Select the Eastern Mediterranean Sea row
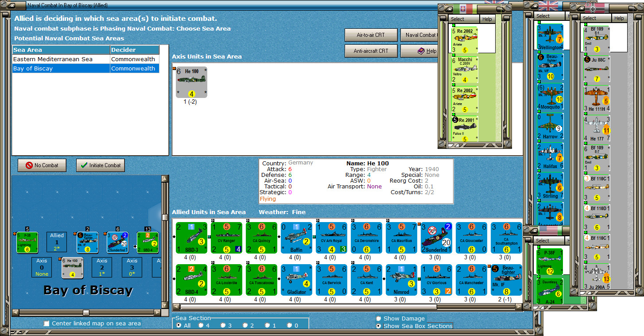Viewport: 644px width, 336px height. point(85,59)
